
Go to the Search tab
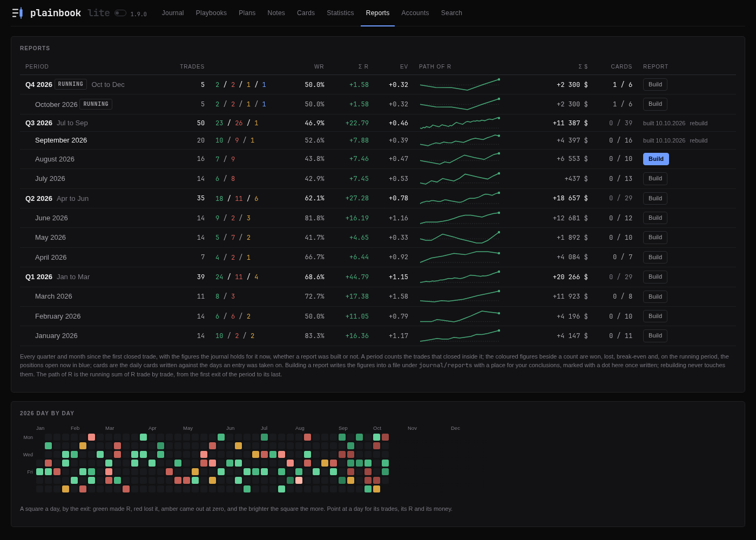[x=451, y=13]
